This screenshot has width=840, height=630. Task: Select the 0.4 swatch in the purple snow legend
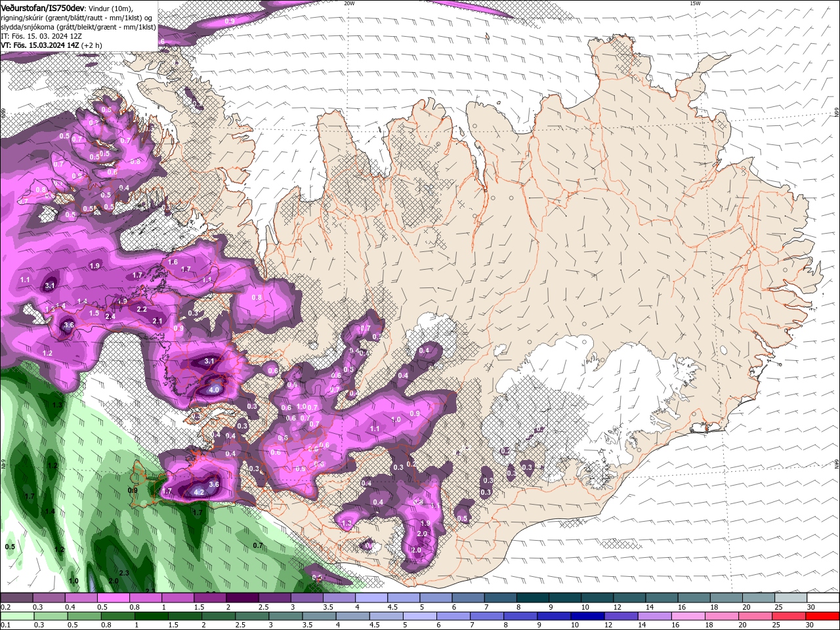(81, 598)
